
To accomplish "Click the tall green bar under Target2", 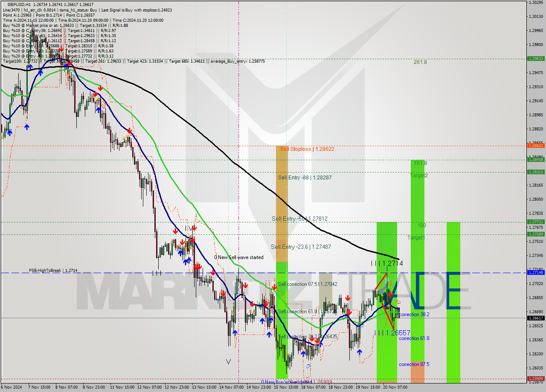I will coord(418,260).
